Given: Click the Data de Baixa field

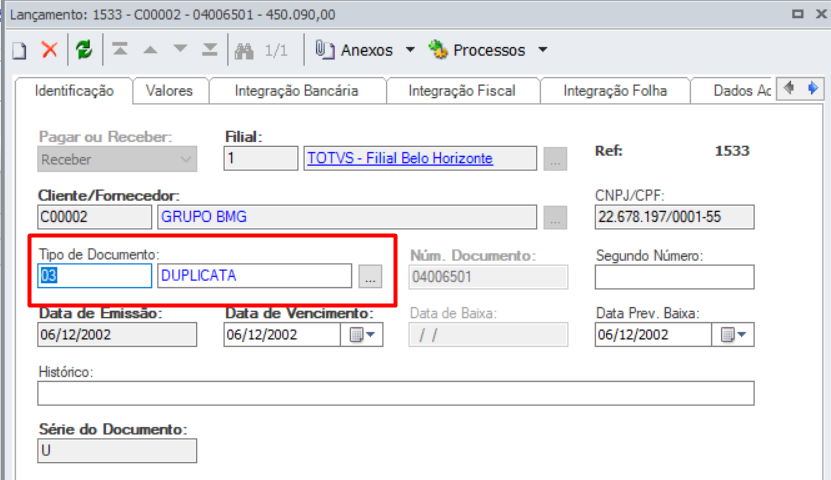Looking at the screenshot, I should click(x=488, y=335).
